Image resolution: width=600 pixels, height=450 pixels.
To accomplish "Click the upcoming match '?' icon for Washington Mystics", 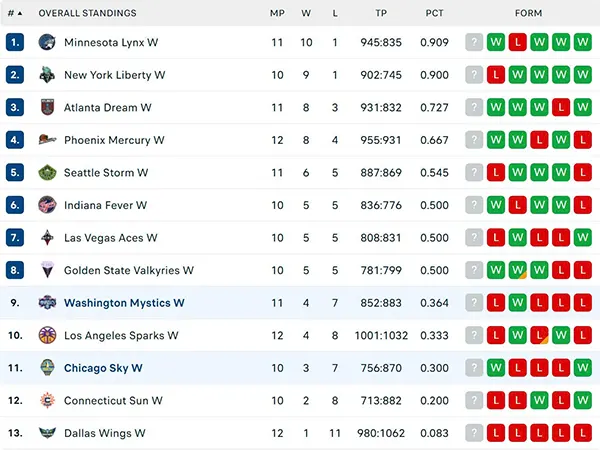I will pyautogui.click(x=474, y=303).
